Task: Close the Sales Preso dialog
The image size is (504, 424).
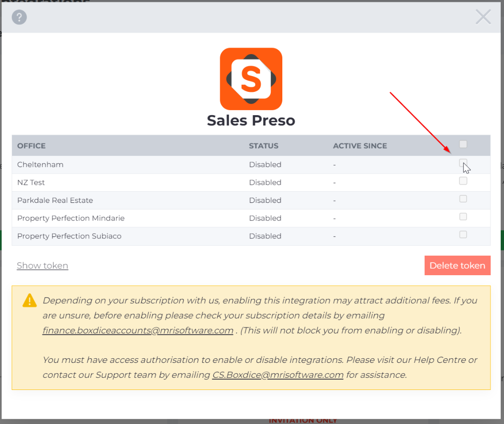Action: point(483,17)
